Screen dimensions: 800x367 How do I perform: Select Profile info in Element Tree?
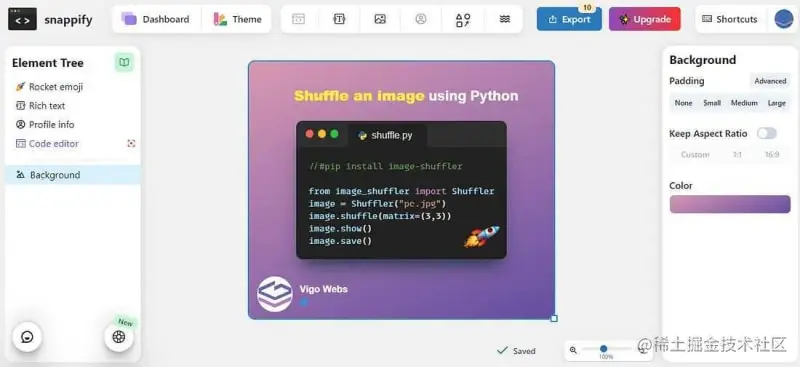point(45,125)
